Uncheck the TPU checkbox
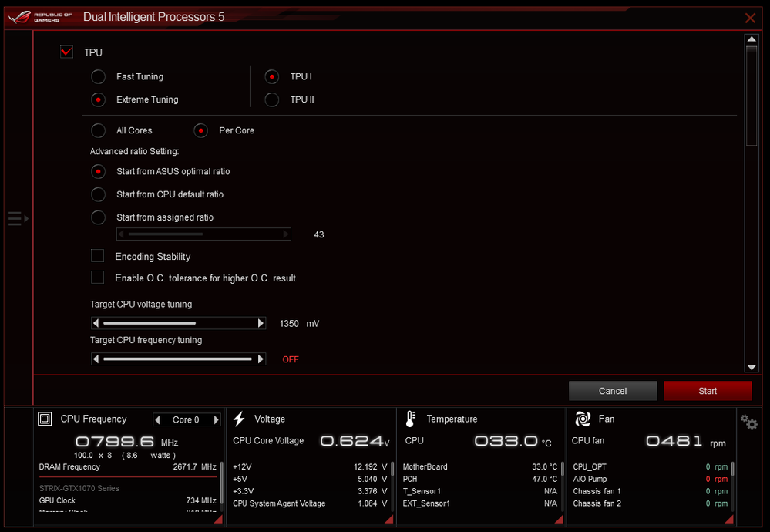 [x=67, y=52]
